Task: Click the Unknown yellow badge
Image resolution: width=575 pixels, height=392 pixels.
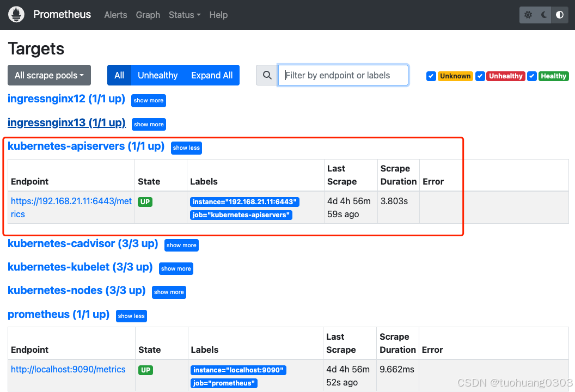Action: coord(455,76)
